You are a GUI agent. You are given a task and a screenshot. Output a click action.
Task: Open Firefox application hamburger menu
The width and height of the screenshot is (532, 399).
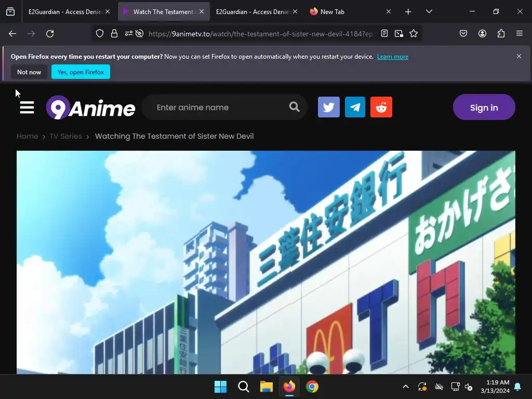(520, 33)
